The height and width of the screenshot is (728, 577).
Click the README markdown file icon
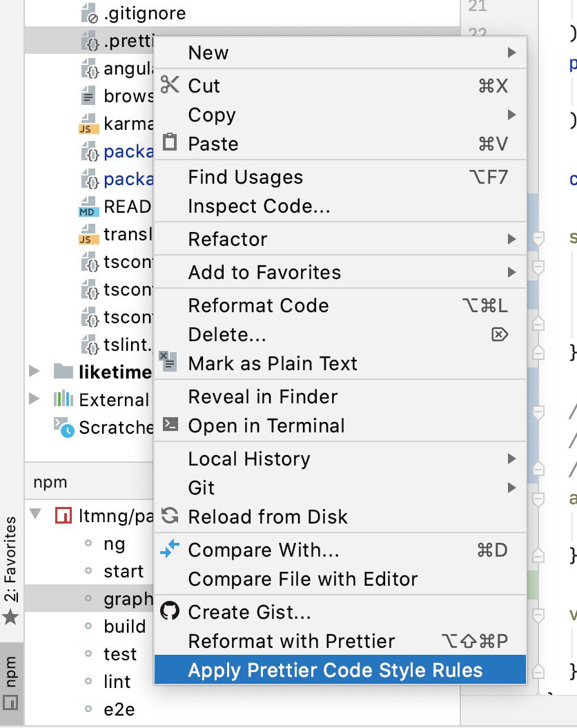tap(88, 207)
